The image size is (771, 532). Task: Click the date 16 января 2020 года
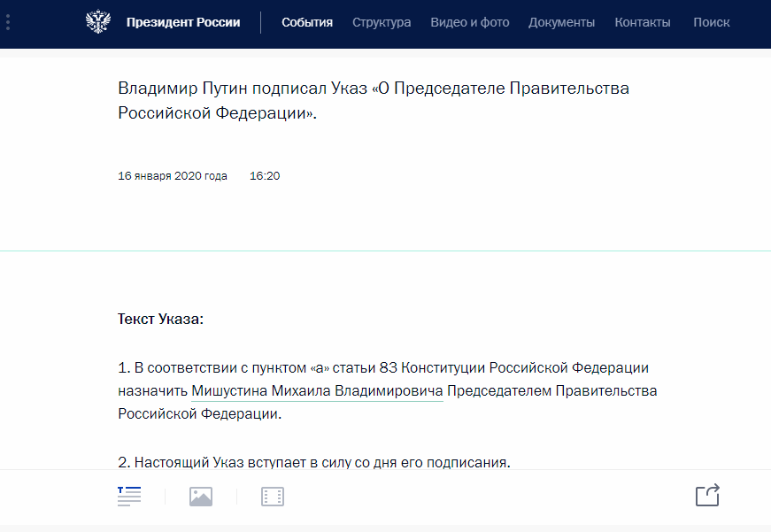click(173, 176)
